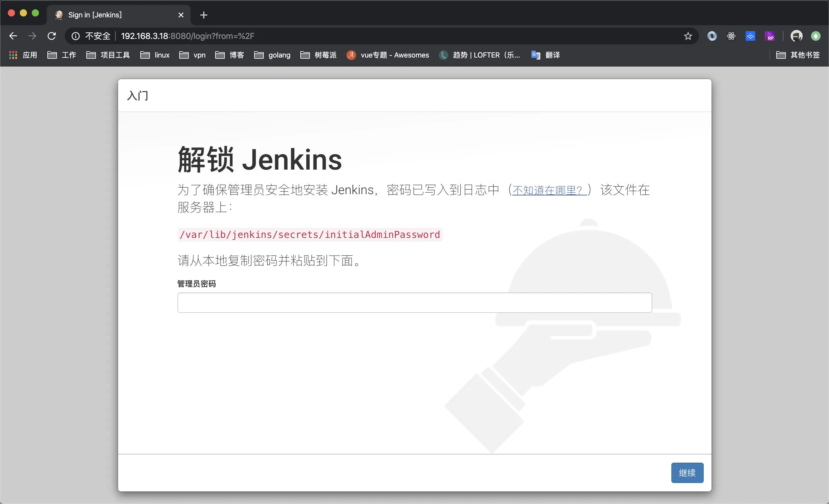This screenshot has width=829, height=504.
Task: Click the blue checkmark extension icon
Action: coord(750,36)
